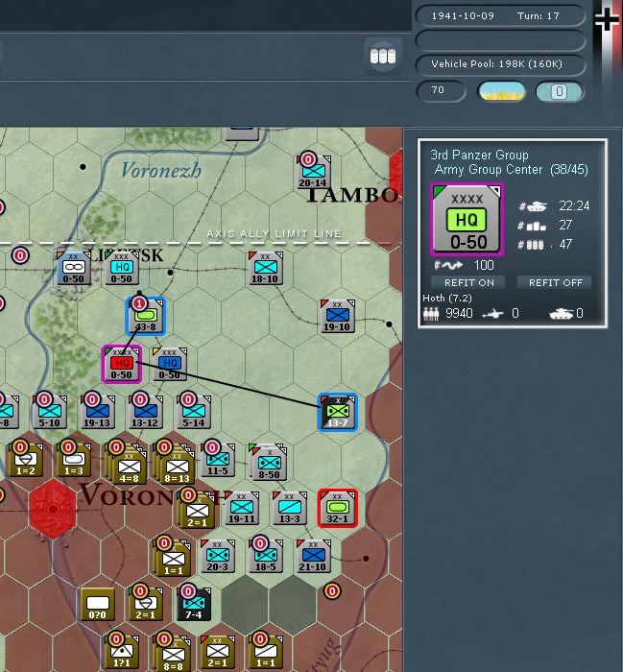Open the supply barrels icon in top bar
The height and width of the screenshot is (672, 623).
tap(383, 56)
